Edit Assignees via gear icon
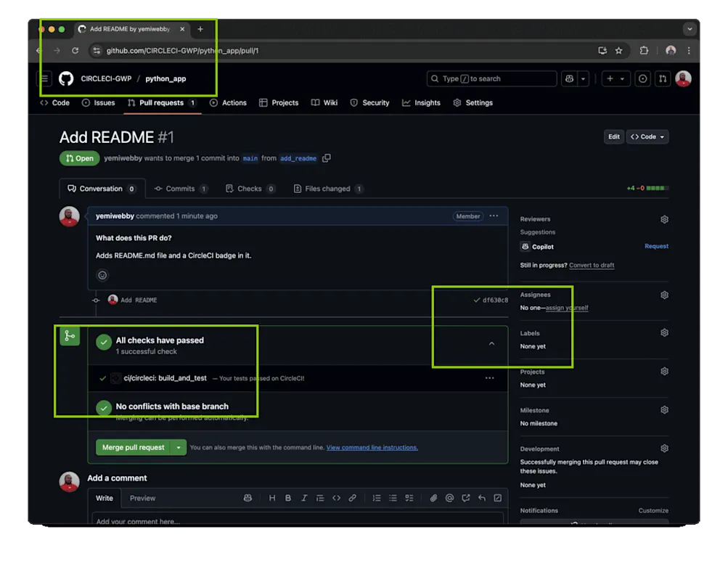The height and width of the screenshot is (561, 728). (664, 295)
